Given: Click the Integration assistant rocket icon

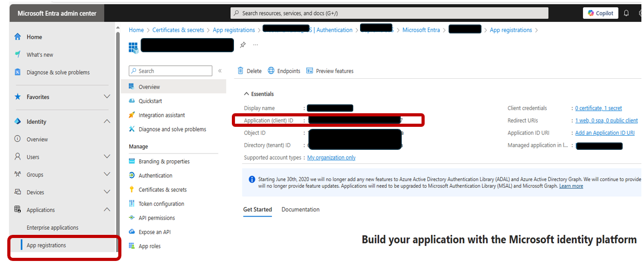Looking at the screenshot, I should tap(132, 115).
